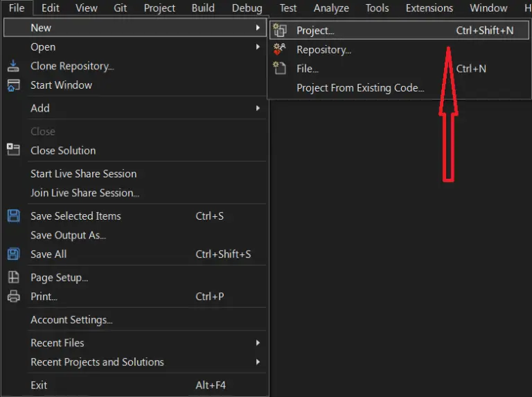Viewport: 532px width, 397px height.
Task: Choose Clone Repository... entry
Action: tap(134, 66)
